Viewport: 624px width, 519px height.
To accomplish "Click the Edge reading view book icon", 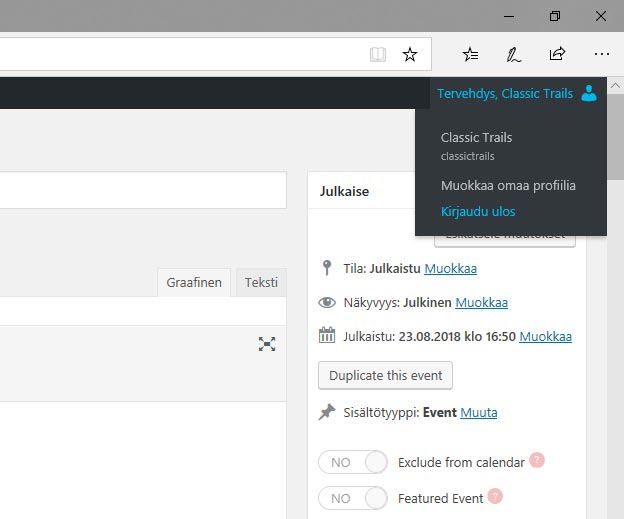I will coord(378,54).
